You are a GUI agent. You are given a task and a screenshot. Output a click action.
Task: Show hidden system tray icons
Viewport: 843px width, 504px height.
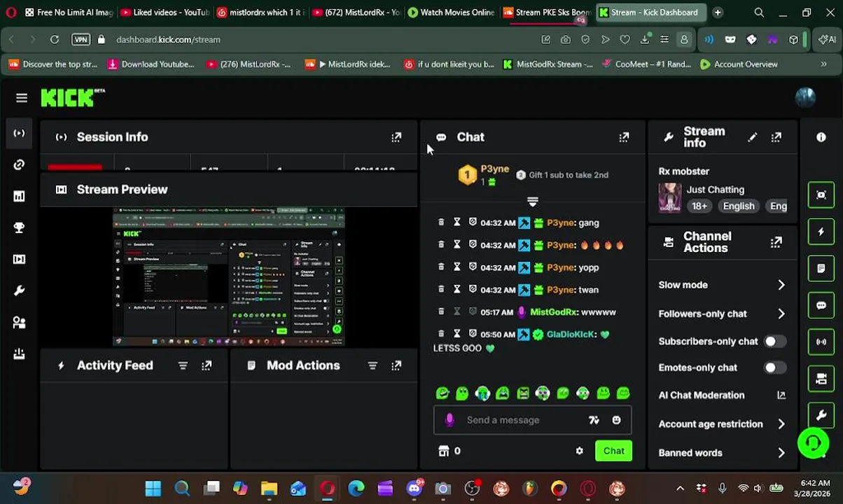pyautogui.click(x=680, y=489)
